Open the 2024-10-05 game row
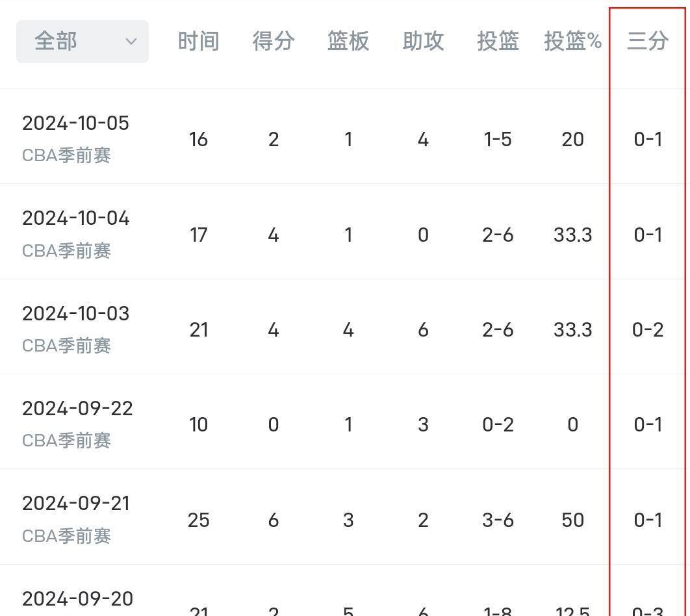Screen dimensions: 690x616 (345, 136)
